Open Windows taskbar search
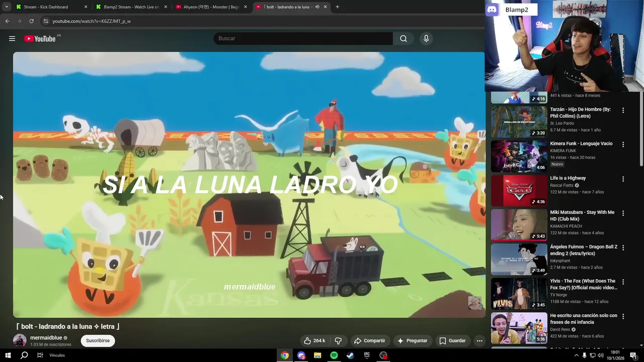The image size is (644, 362). [x=24, y=355]
